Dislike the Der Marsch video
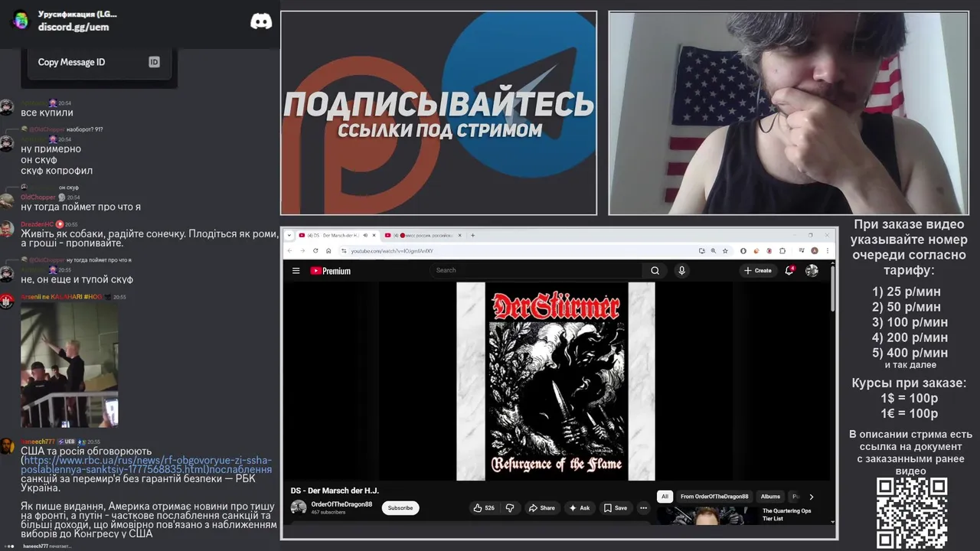 pos(510,507)
